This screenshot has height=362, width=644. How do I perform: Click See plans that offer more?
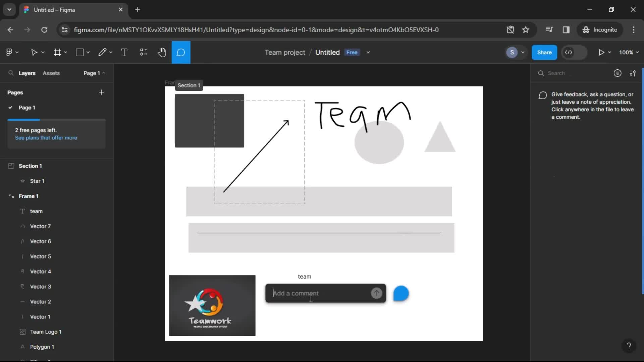click(46, 137)
